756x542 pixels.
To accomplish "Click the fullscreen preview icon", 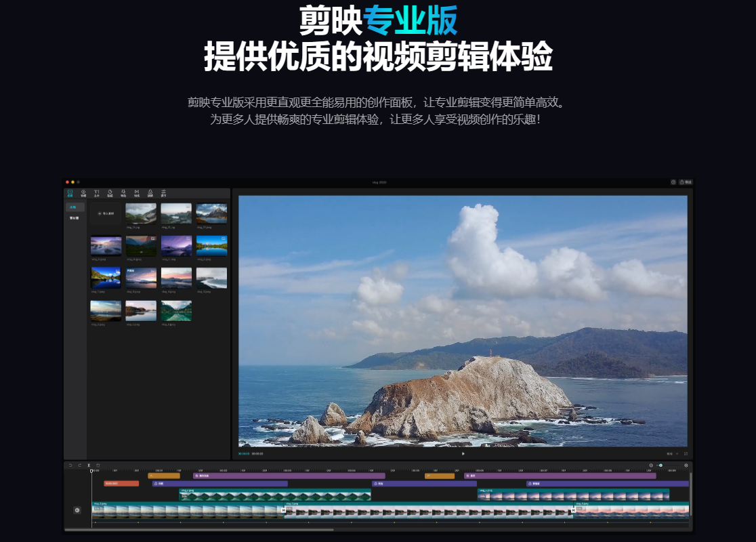I will pos(686,454).
